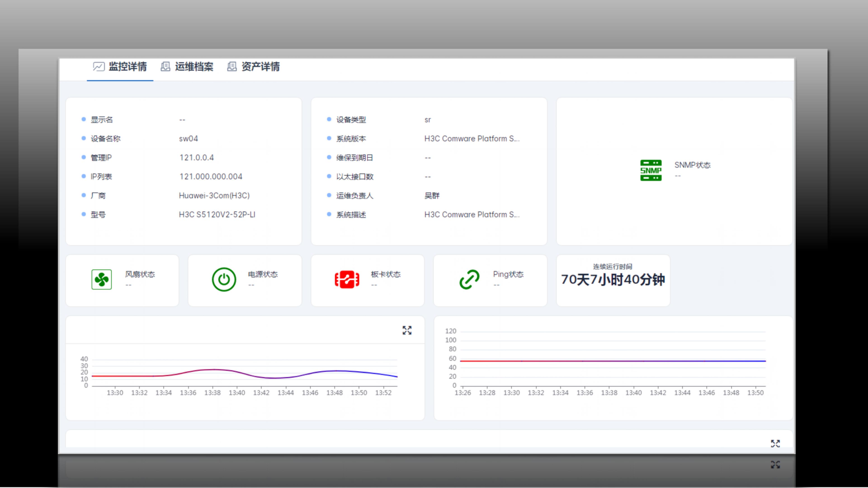Click the document icon beside 资产详情
Image resolution: width=868 pixels, height=488 pixels.
tap(231, 67)
